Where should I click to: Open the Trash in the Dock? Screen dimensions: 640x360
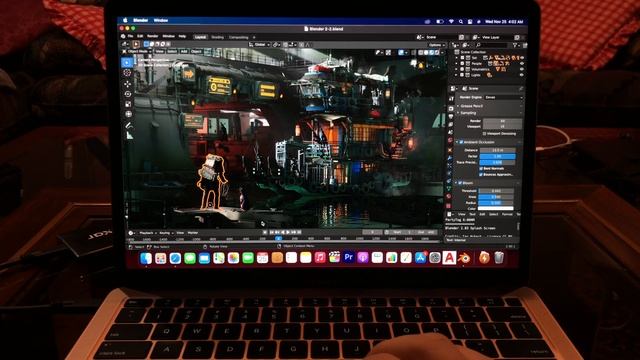click(x=499, y=258)
